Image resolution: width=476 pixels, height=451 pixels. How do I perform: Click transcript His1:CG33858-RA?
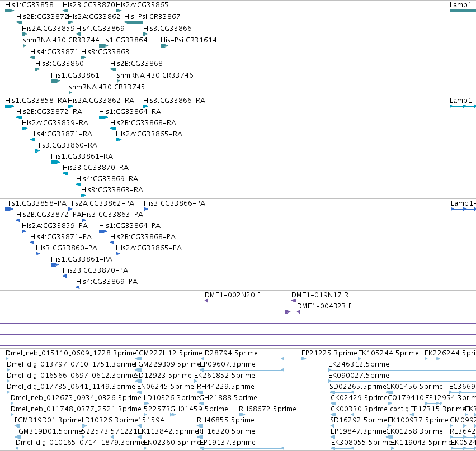[36, 101]
